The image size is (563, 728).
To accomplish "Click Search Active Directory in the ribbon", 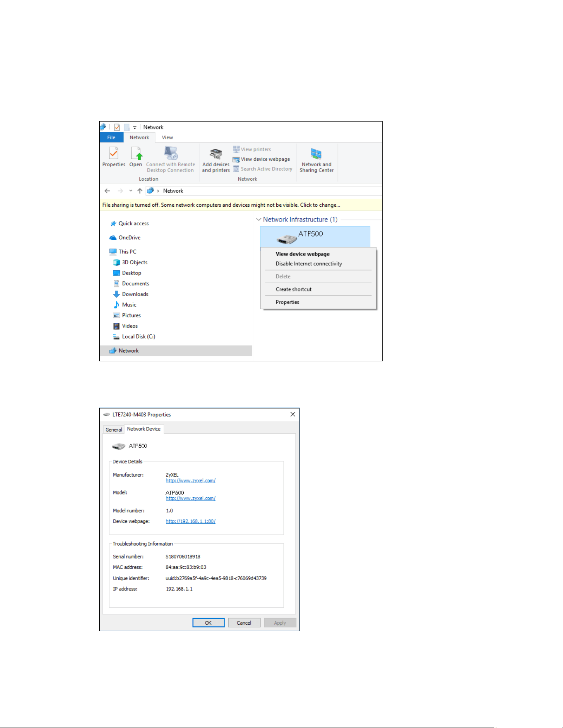I will (x=263, y=169).
